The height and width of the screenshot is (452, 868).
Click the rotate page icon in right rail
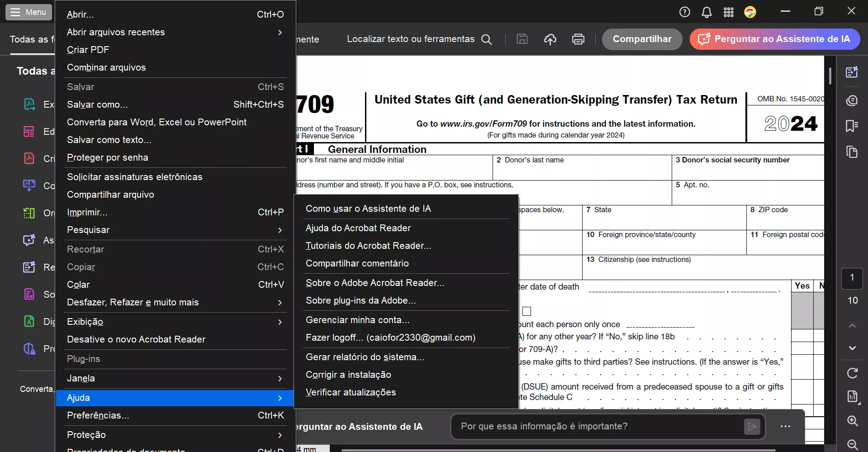tap(852, 373)
